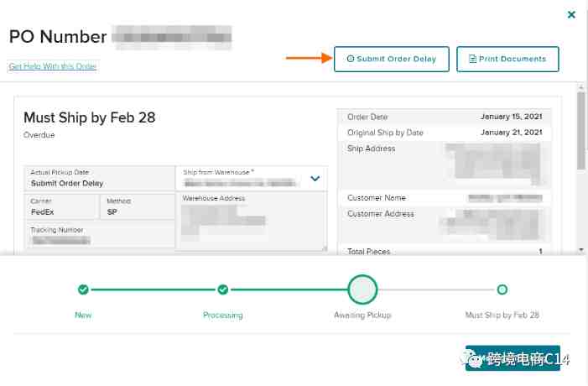Click the Actual Pickup Date field
The width and height of the screenshot is (588, 386).
pyautogui.click(x=100, y=179)
